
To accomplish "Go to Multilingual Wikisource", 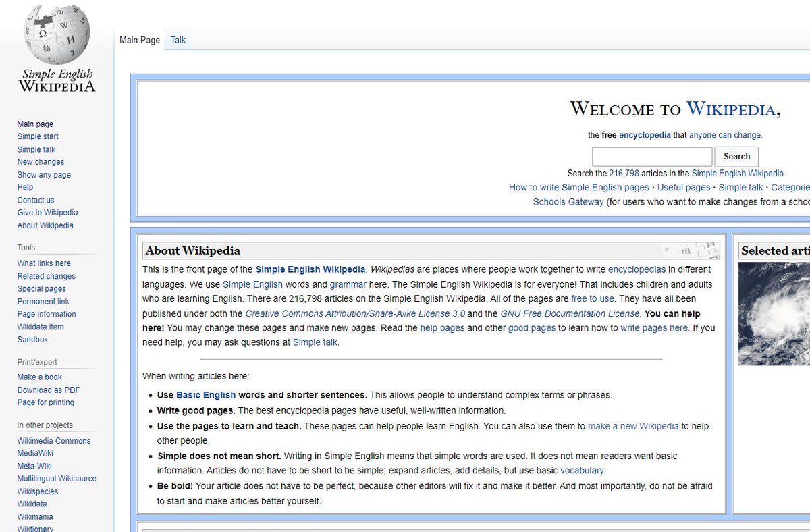I will pyautogui.click(x=57, y=479).
